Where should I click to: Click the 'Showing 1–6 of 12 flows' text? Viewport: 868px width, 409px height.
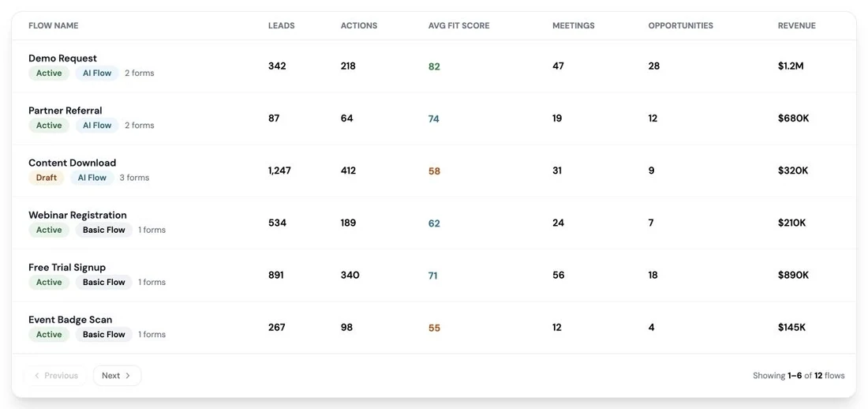[799, 375]
